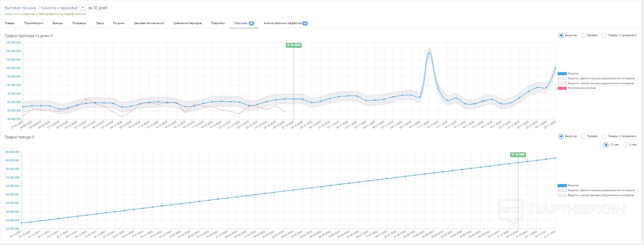Viewport: 644px width, 245px height.
Task: Select Товары с продажами radio in forecast chart
Action: click(x=604, y=35)
